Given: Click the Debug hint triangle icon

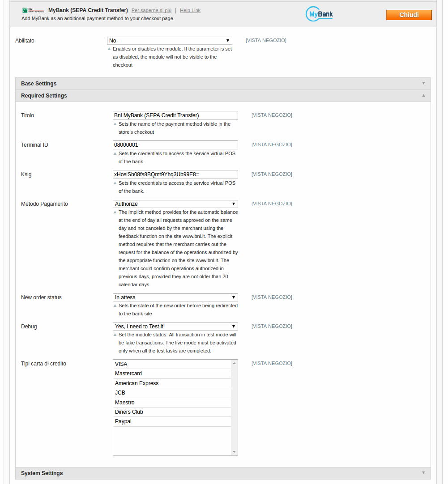Looking at the screenshot, I should 115,335.
